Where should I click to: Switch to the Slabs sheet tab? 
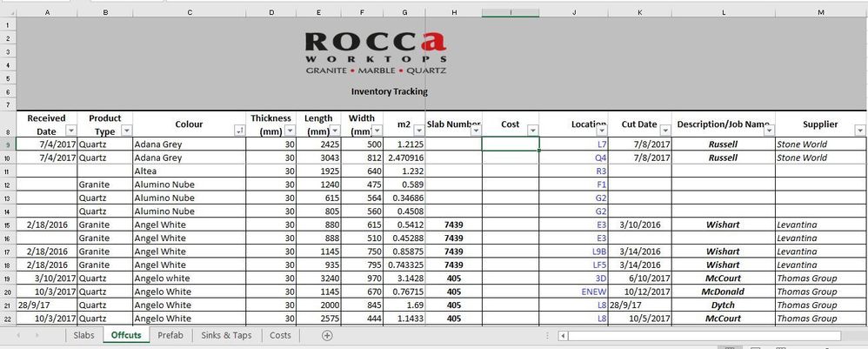pos(83,335)
